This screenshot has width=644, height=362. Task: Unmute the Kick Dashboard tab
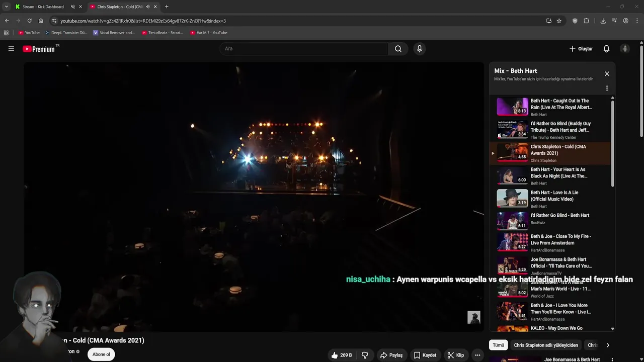(x=72, y=7)
